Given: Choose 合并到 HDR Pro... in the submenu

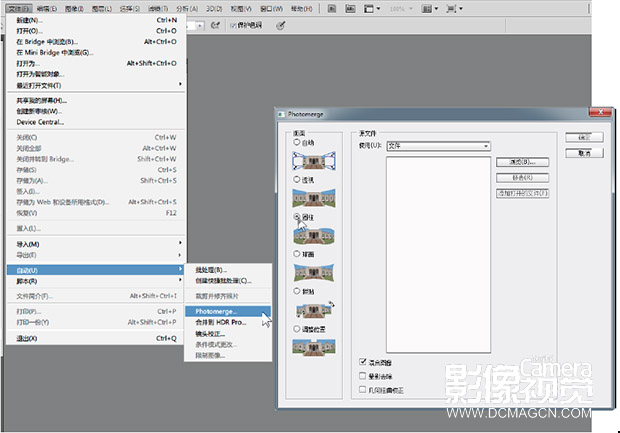Looking at the screenshot, I should pyautogui.click(x=228, y=322).
